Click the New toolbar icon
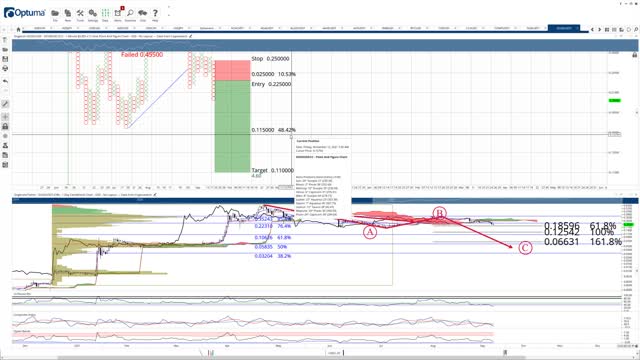Viewport: 640px width, 360px height. point(68,13)
